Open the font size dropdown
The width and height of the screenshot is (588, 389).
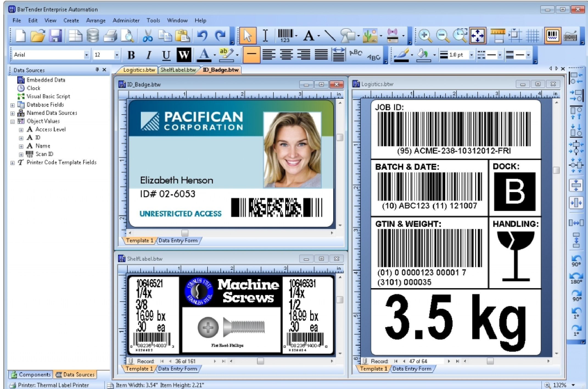click(x=117, y=55)
